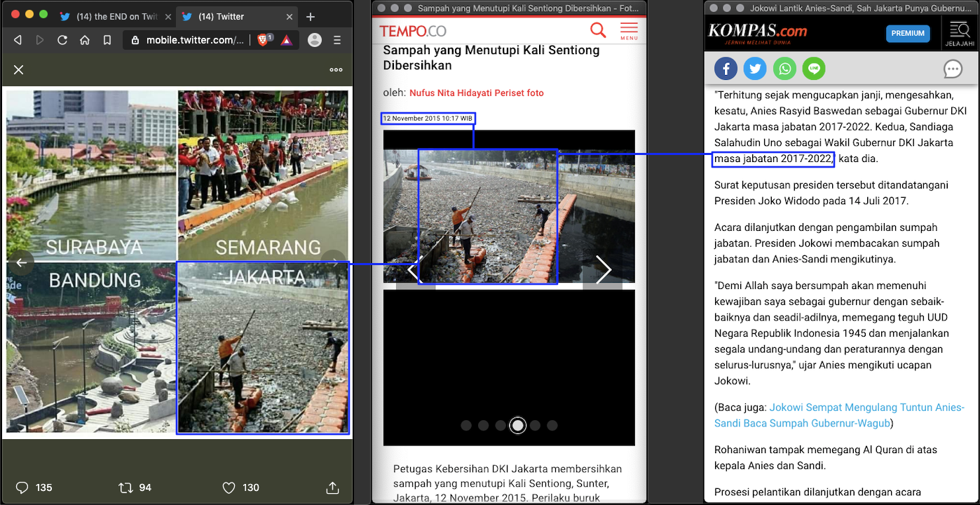This screenshot has height=505, width=980.
Task: Click the Tempo.co search magnifier
Action: click(x=598, y=30)
